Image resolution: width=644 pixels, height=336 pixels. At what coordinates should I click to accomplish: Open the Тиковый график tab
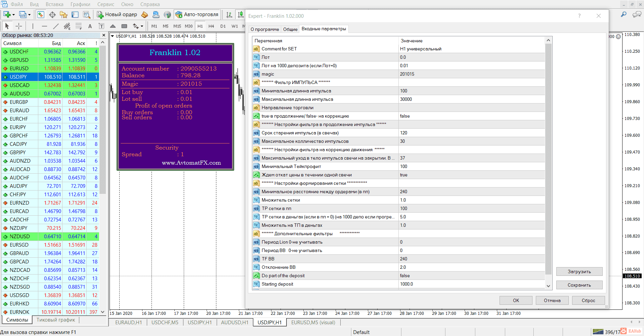[x=56, y=320]
